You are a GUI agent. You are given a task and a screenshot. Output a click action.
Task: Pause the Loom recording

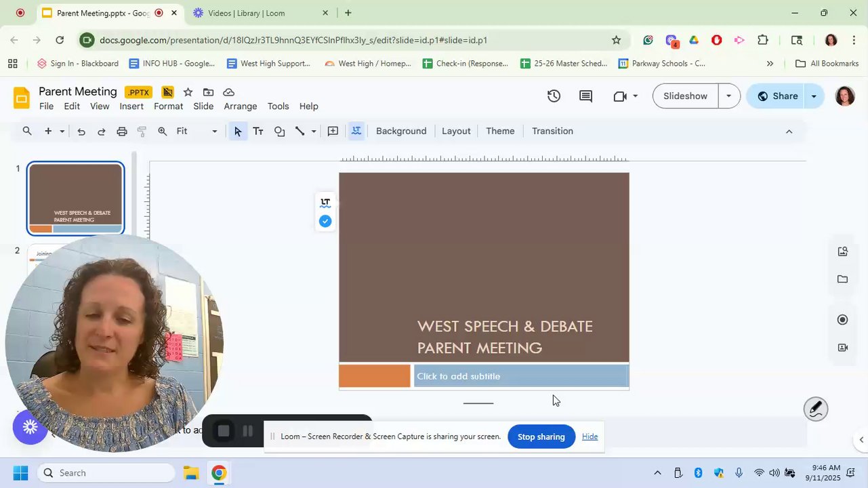pos(248,431)
